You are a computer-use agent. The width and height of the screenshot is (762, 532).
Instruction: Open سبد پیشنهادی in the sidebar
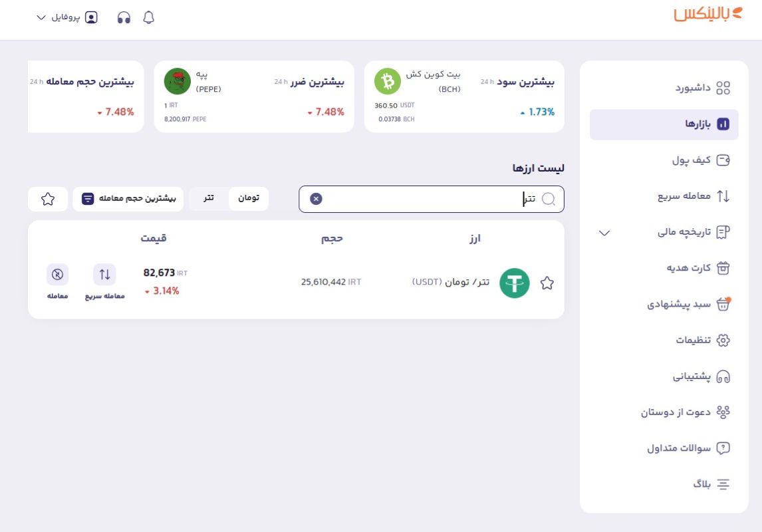(x=664, y=305)
